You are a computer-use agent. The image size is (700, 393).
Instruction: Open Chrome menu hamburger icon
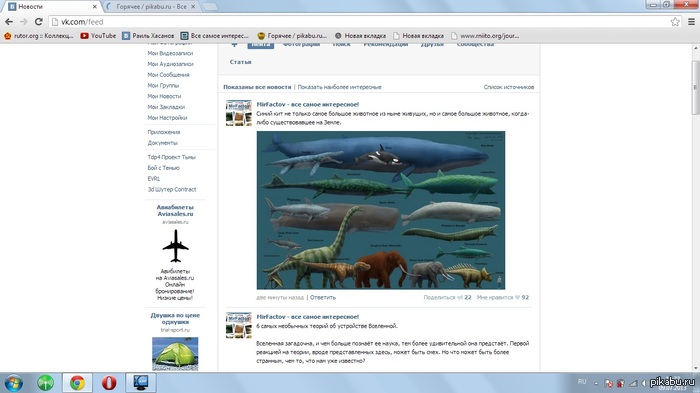[x=691, y=21]
